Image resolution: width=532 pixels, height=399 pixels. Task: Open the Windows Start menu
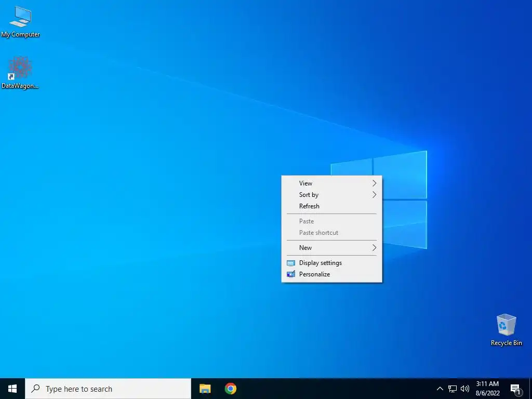point(12,389)
